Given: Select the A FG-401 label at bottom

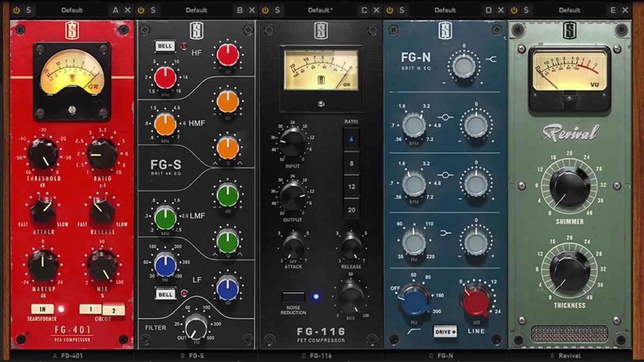Looking at the screenshot, I should (68, 356).
